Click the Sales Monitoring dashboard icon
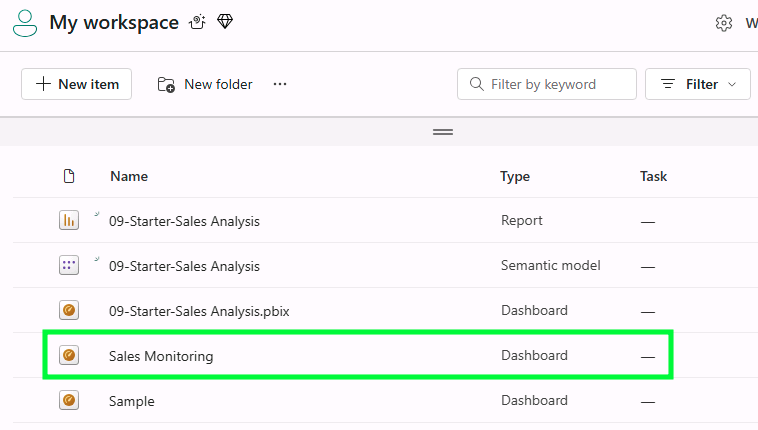Screen dimensions: 758x430 (69, 355)
